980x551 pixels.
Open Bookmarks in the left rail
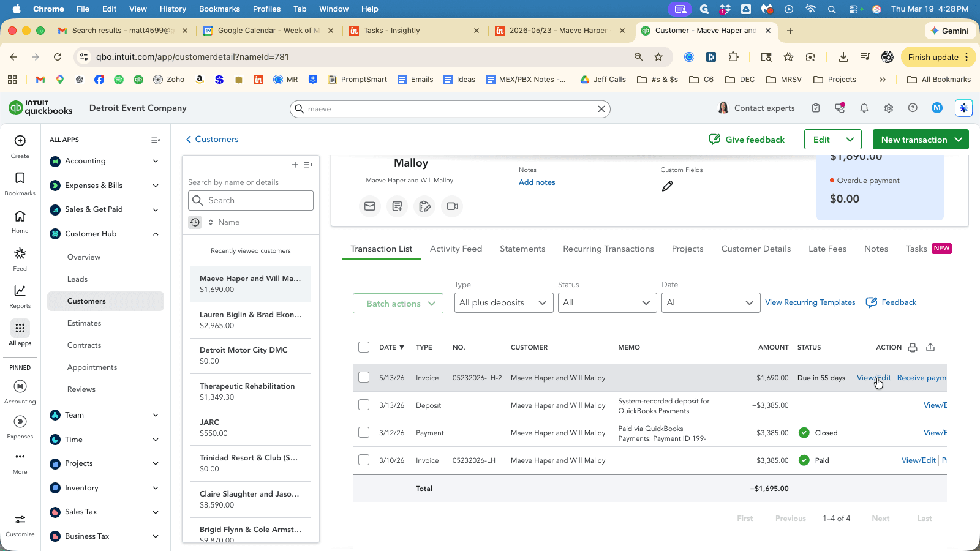pyautogui.click(x=20, y=184)
